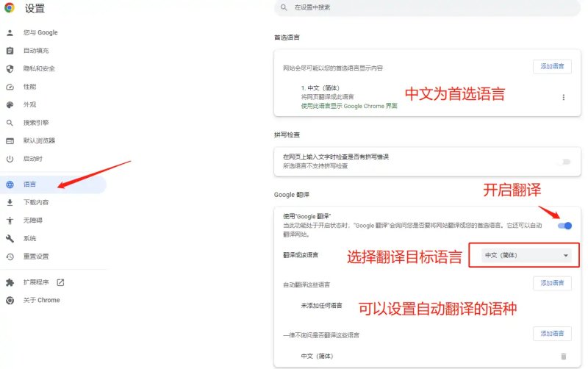
Task: Select the 自动填充 clipboard icon
Action: coord(10,51)
